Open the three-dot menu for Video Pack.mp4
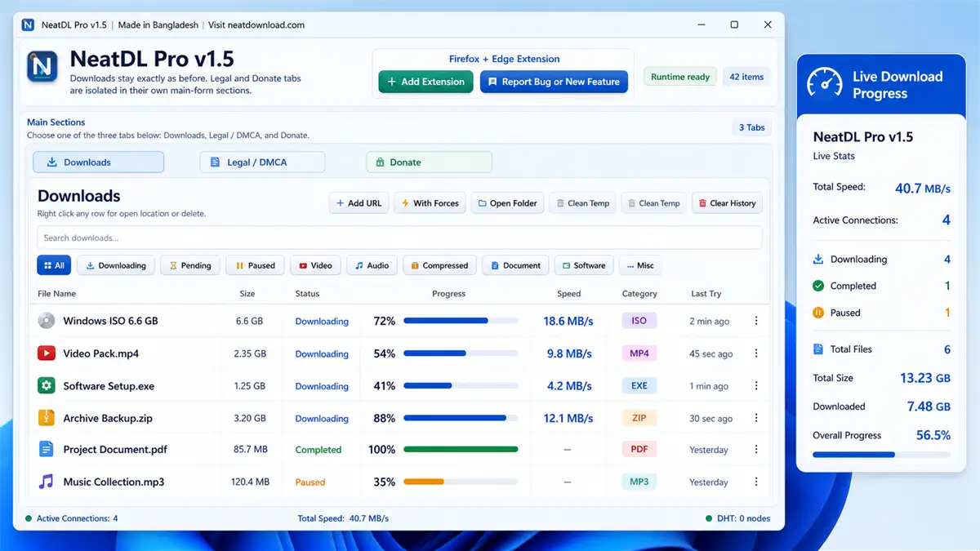The height and width of the screenshot is (551, 980). click(x=756, y=353)
